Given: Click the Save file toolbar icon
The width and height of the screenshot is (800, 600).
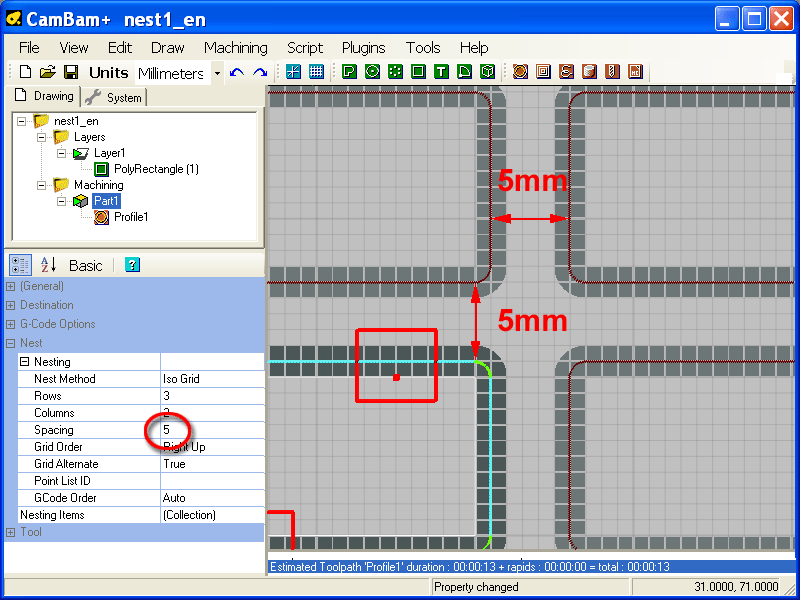Looking at the screenshot, I should pyautogui.click(x=71, y=72).
